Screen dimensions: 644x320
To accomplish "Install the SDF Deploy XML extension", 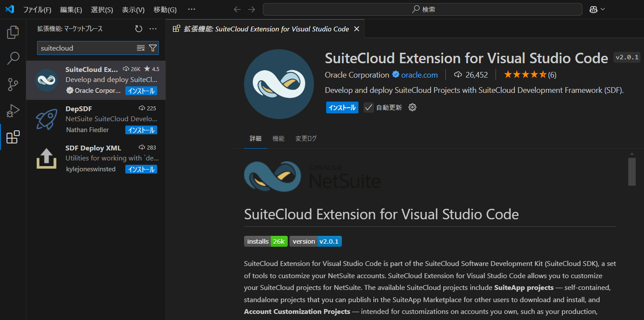I will coord(141,169).
